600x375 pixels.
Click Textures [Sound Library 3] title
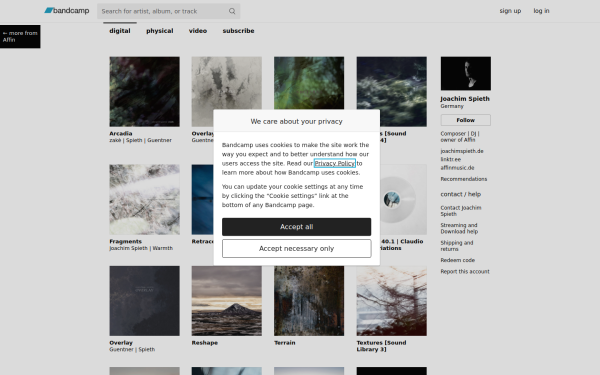coord(382,346)
